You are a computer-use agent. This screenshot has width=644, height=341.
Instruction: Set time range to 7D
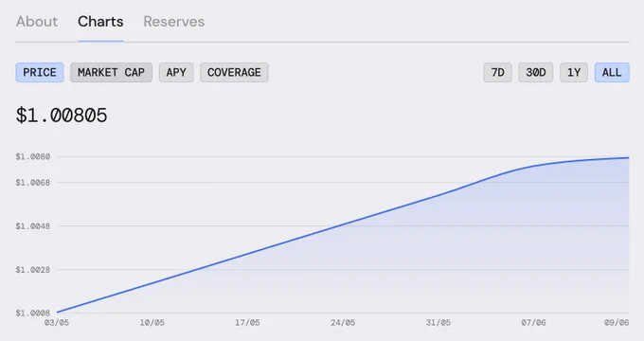point(497,72)
